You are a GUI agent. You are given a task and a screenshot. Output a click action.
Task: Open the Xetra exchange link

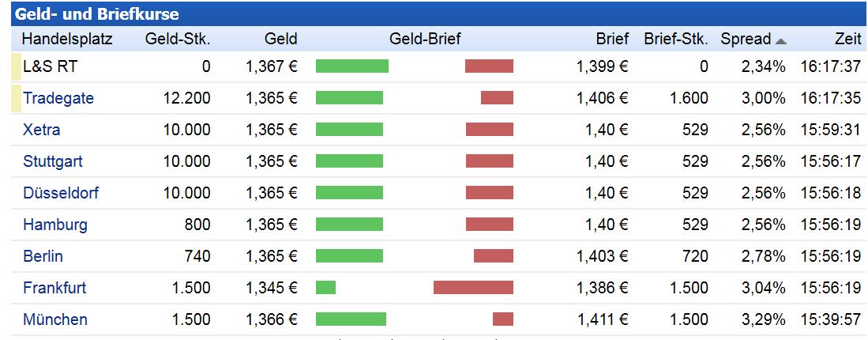click(x=41, y=130)
